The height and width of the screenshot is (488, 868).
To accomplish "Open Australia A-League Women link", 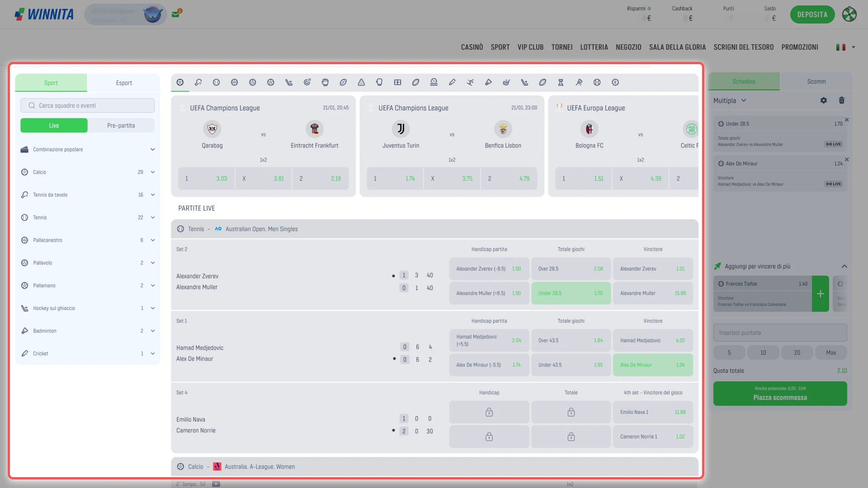I will (259, 467).
